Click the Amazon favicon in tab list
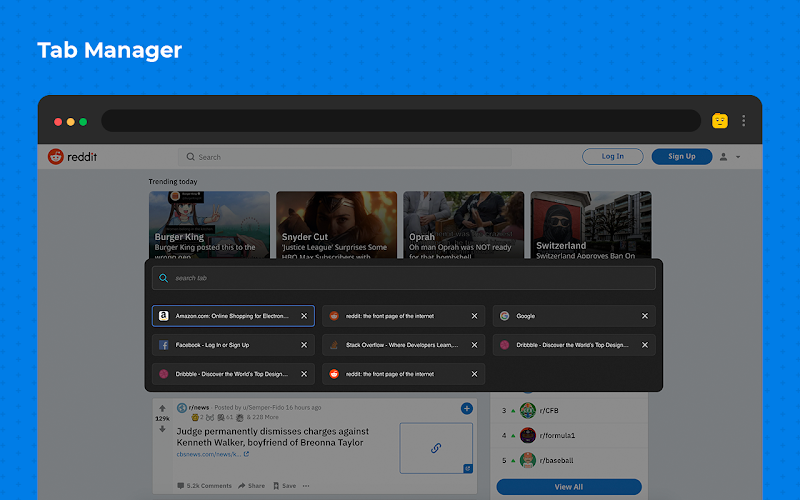Image resolution: width=800 pixels, height=500 pixels. tap(163, 316)
